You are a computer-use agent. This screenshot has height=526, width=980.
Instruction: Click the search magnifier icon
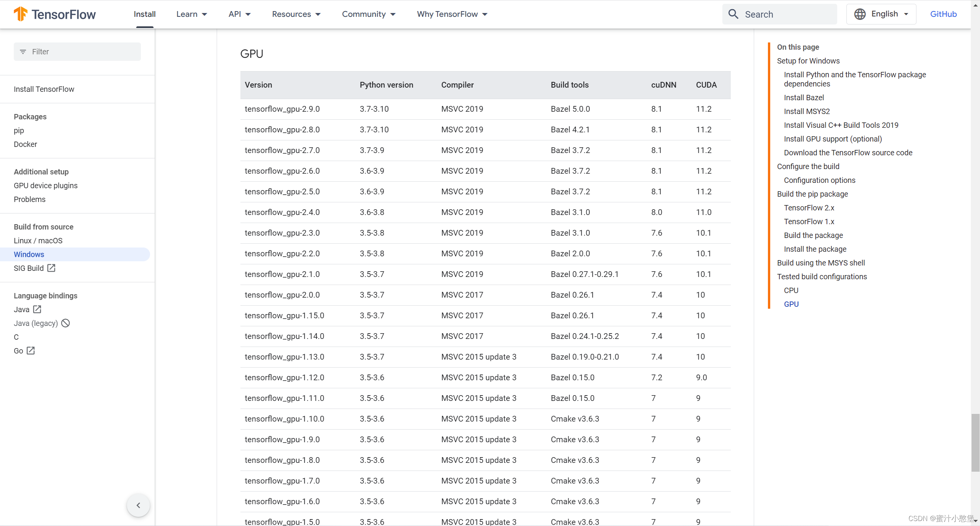pyautogui.click(x=733, y=14)
